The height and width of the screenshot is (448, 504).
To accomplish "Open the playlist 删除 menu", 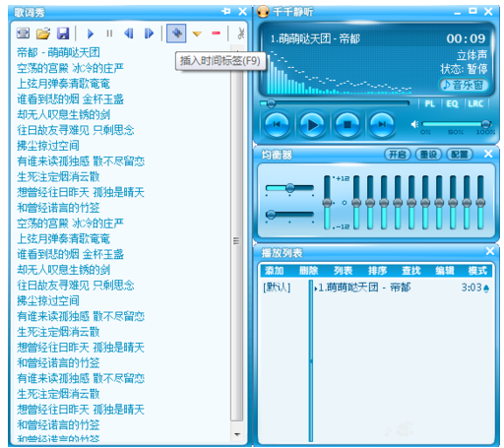I will (308, 271).
